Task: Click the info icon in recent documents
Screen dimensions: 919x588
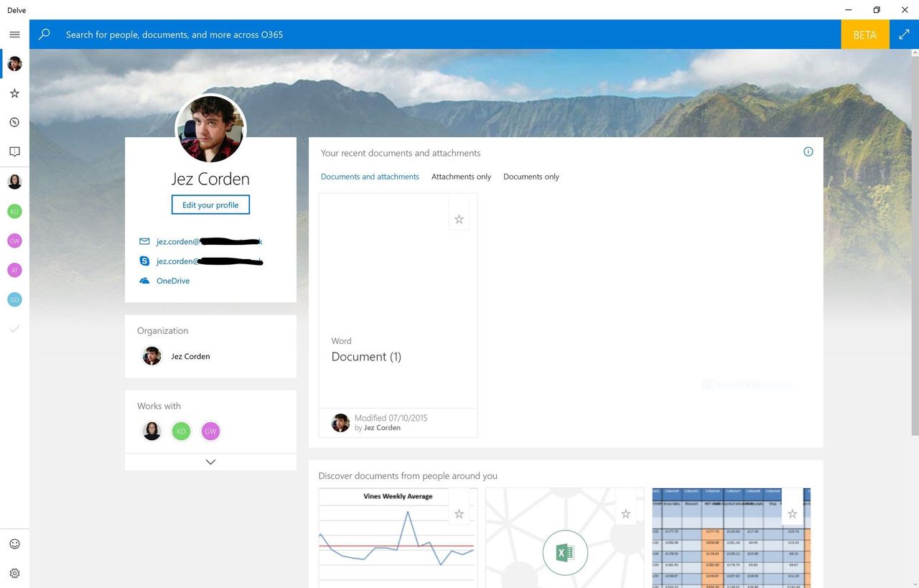Action: click(808, 151)
